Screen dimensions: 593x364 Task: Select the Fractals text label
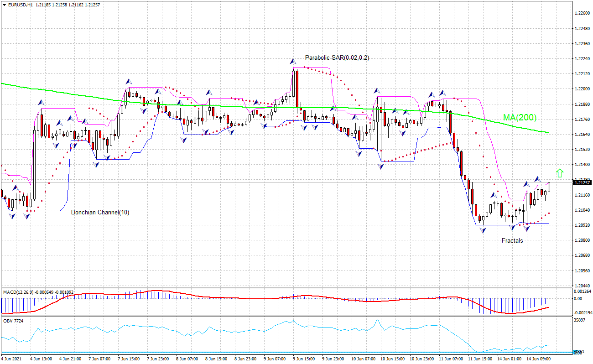[x=512, y=240]
